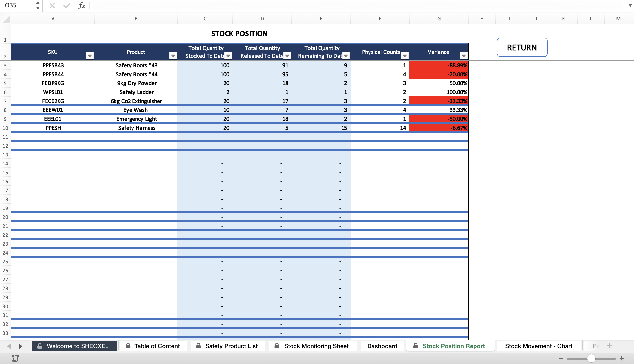Viewport: 634px width, 364px height.
Task: Click the cancel entry X icon
Action: pyautogui.click(x=52, y=5)
